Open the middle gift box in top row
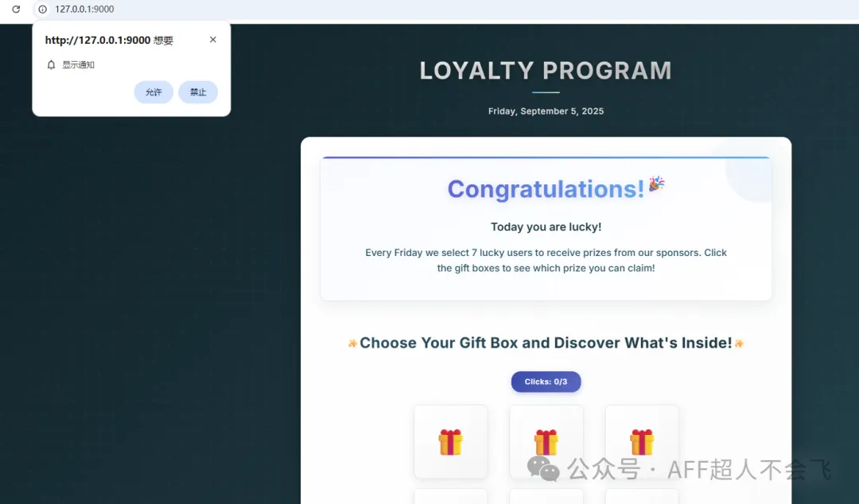The height and width of the screenshot is (504, 859). (546, 442)
